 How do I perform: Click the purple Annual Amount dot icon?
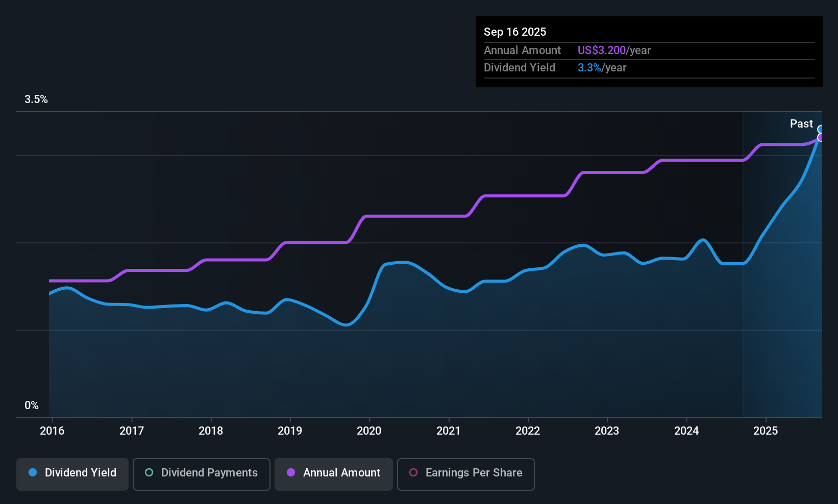[291, 473]
